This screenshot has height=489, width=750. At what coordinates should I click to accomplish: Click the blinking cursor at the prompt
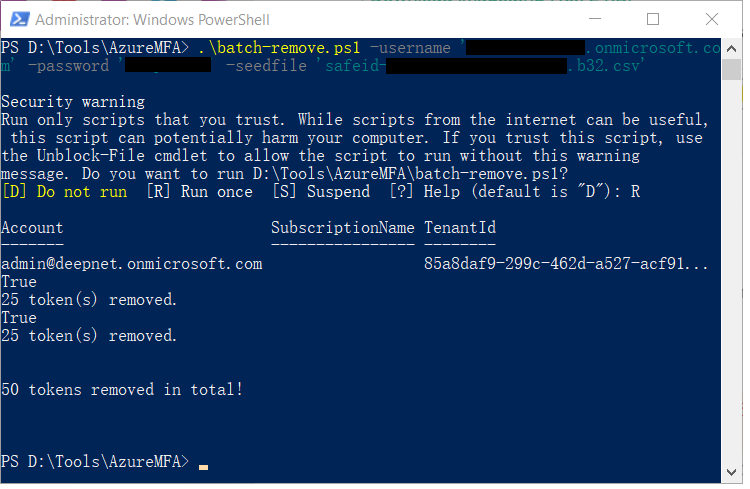[x=204, y=466]
